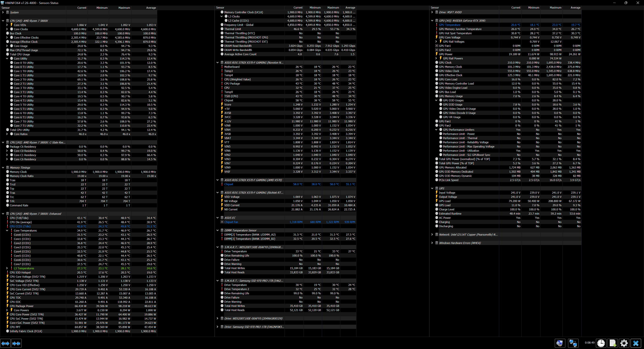Image resolution: width=644 pixels, height=349 pixels.
Task: Click Minimum column header in middle panel
Action: tap(313, 8)
